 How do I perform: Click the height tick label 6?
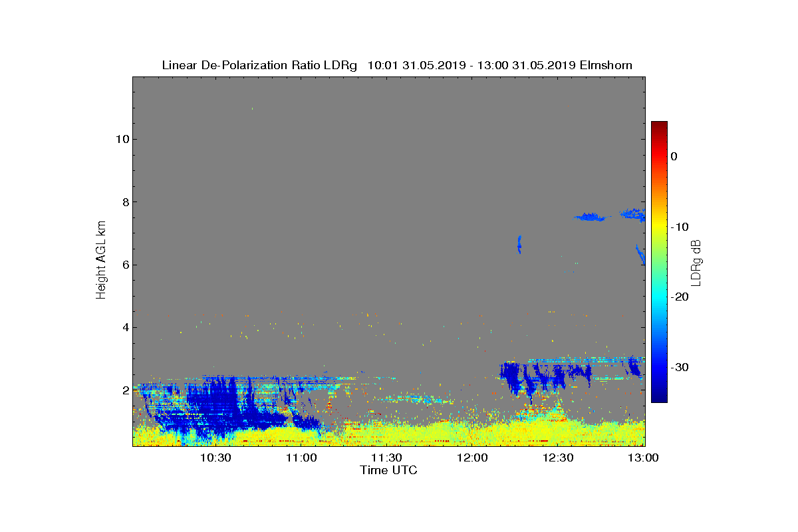(x=124, y=265)
